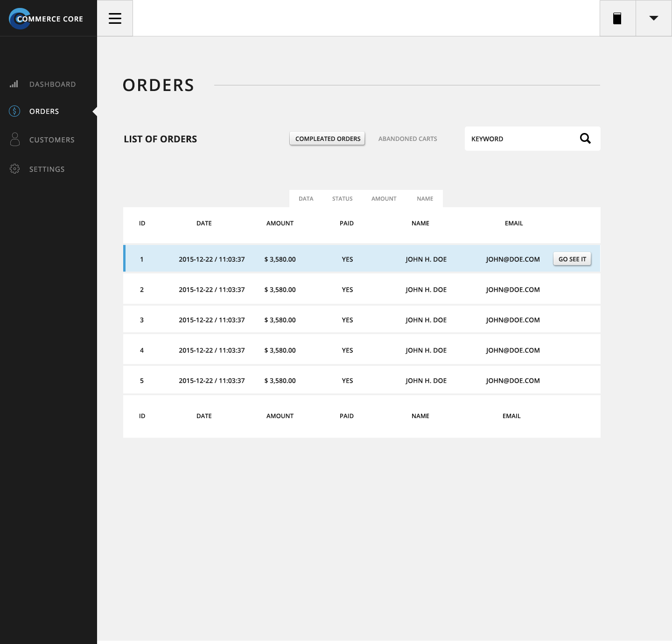
Task: Select the Data sort tab
Action: tap(306, 199)
